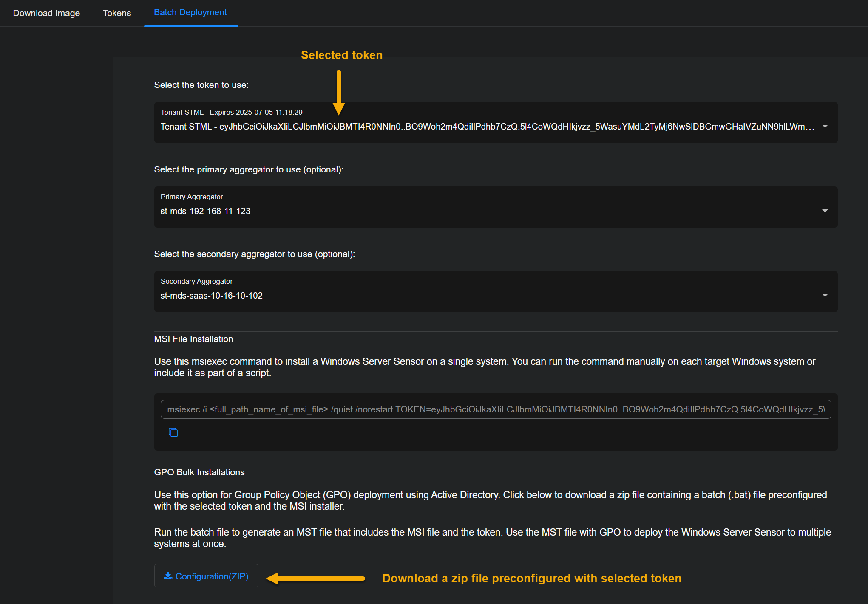Open the Primary Aggregator dropdown arrow
Screen dimensions: 868x604
825,211
